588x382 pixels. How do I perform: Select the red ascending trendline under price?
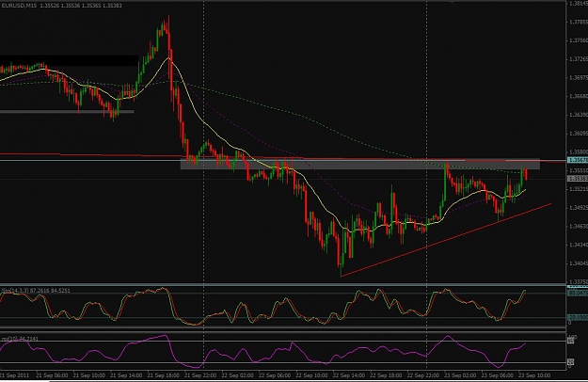pos(446,240)
